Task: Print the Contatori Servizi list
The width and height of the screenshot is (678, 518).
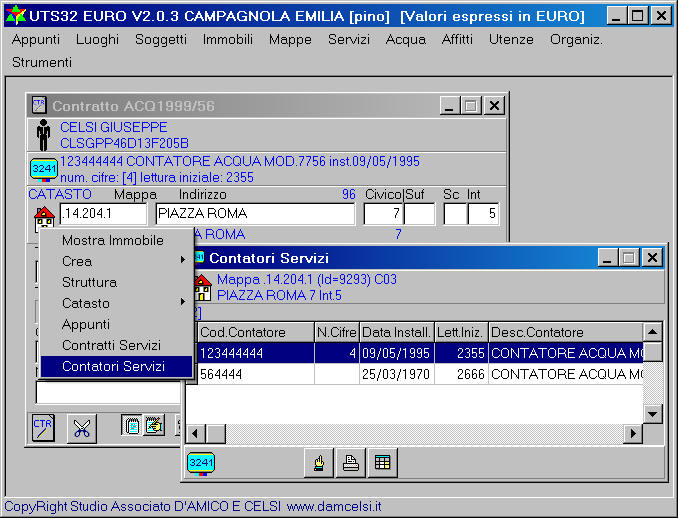Action: [349, 462]
